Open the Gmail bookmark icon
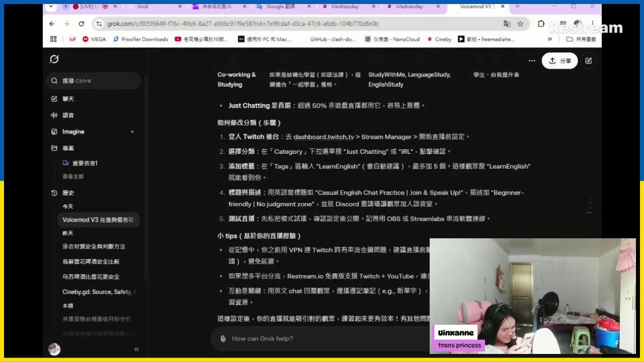This screenshot has height=362, width=644. (x=72, y=39)
